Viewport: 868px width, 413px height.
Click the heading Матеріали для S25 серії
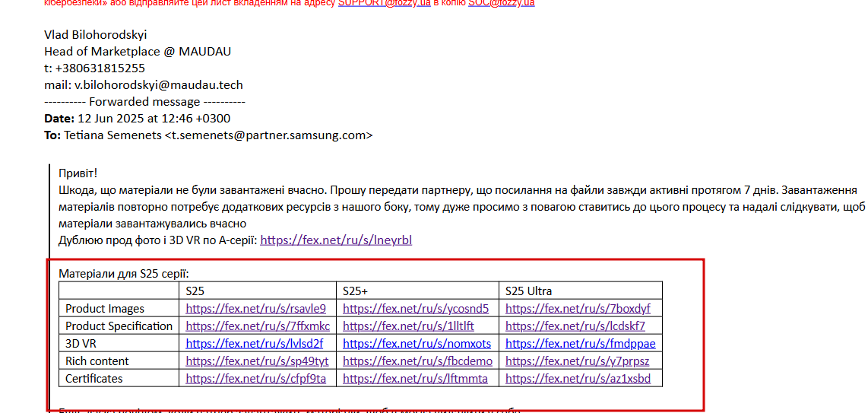click(124, 274)
